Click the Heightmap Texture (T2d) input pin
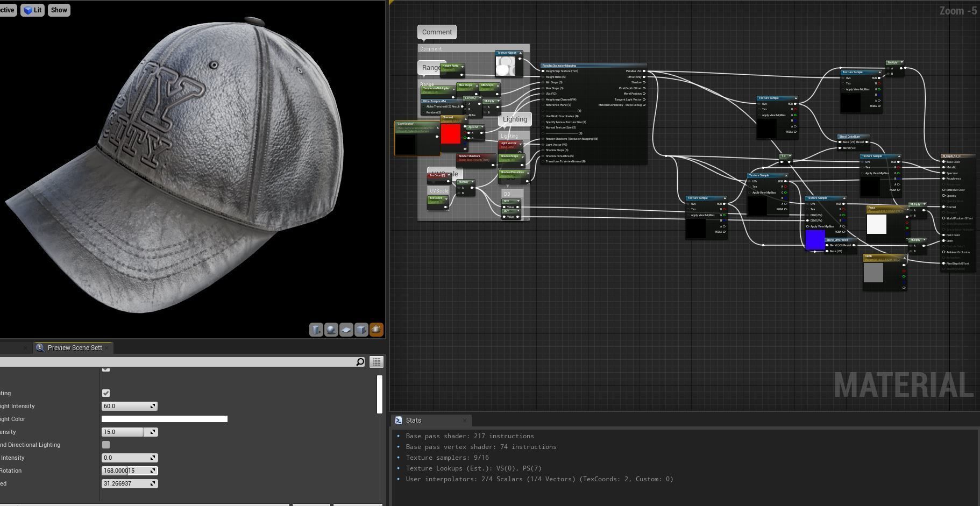980x506 pixels. tap(543, 71)
